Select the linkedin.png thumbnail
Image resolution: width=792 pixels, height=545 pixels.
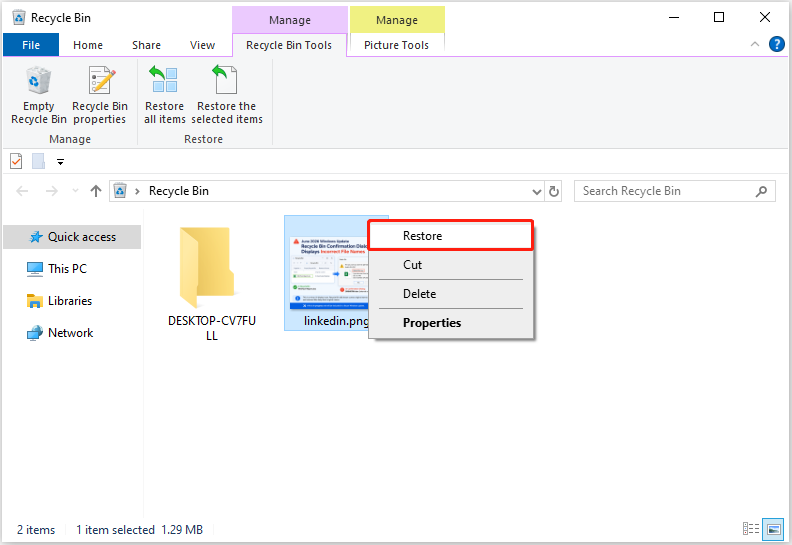pos(329,273)
